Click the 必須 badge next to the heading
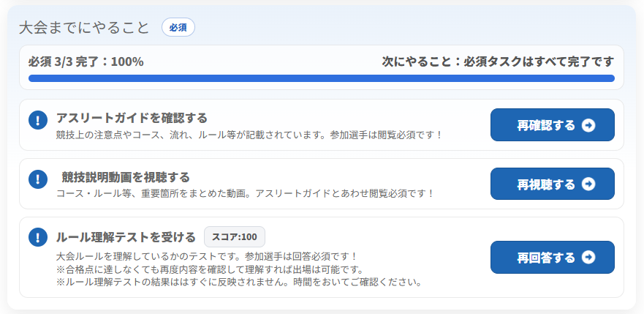644x314 pixels. [x=178, y=27]
